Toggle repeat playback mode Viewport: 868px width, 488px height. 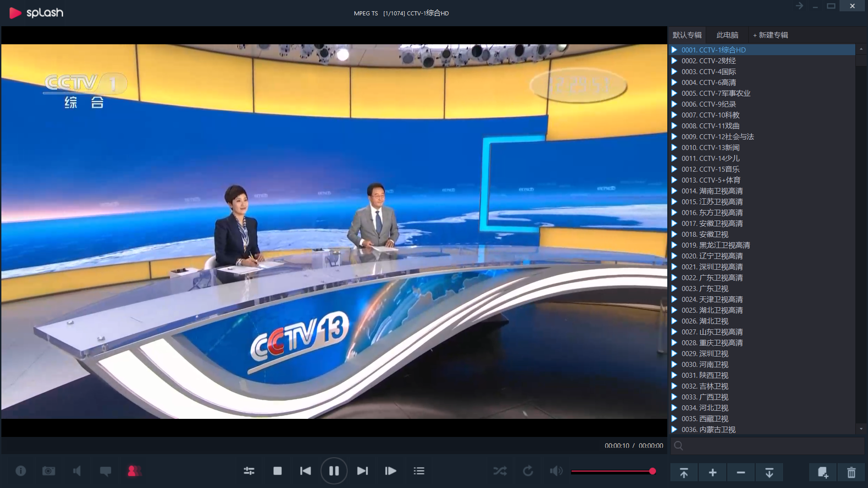(x=528, y=471)
